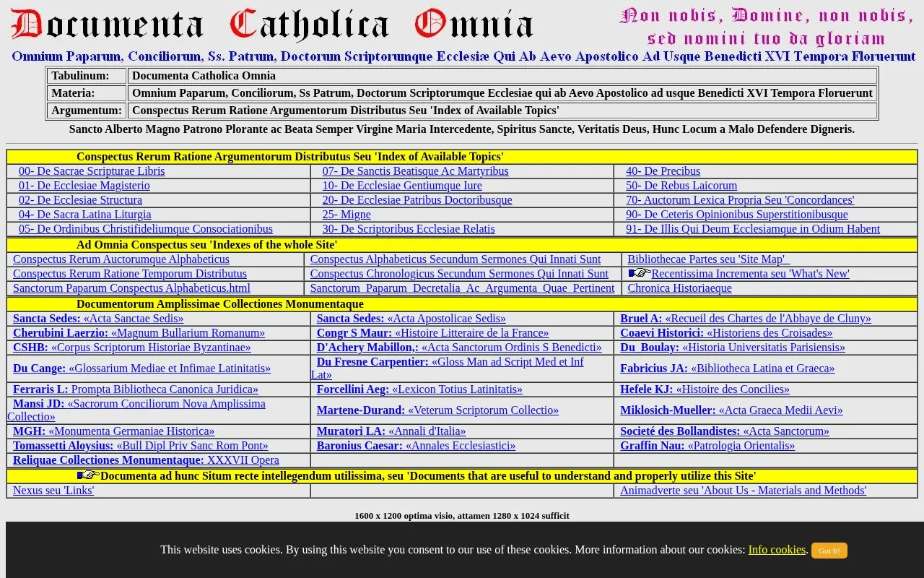Open 04- De Sacra Latina Liturgia

[x=85, y=215]
